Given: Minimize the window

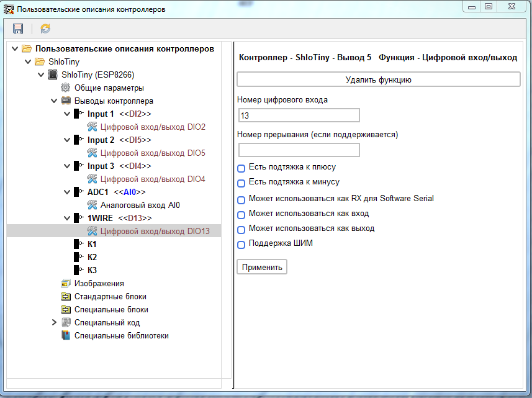Looking at the screenshot, I should [472, 6].
